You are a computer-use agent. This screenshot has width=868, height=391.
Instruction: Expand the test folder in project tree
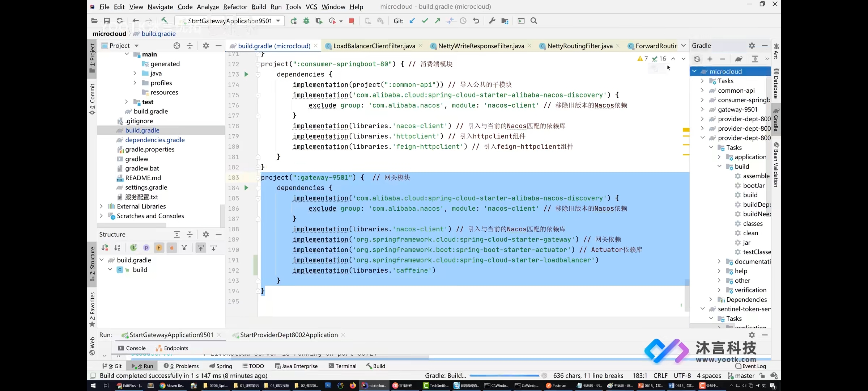click(x=126, y=102)
